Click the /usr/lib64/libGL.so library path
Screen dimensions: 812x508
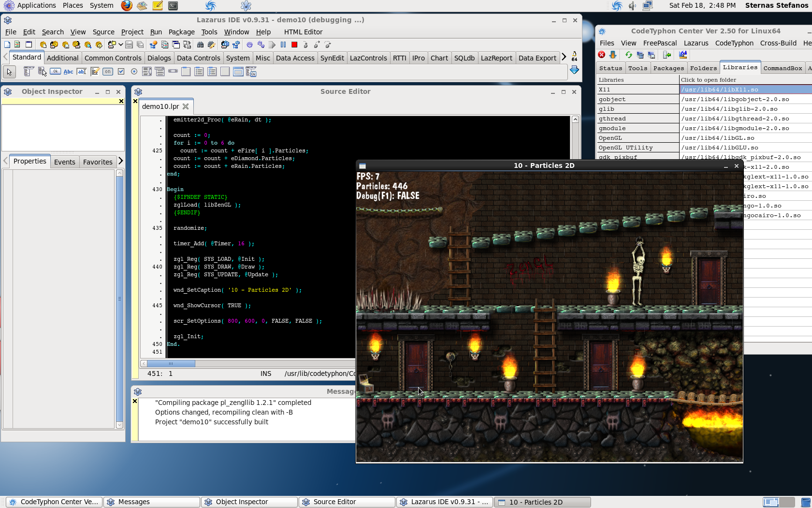[x=718, y=138]
